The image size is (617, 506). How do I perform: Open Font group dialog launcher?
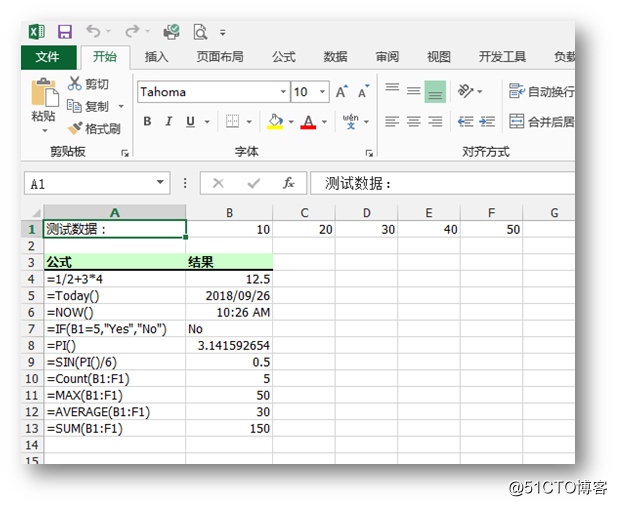369,153
